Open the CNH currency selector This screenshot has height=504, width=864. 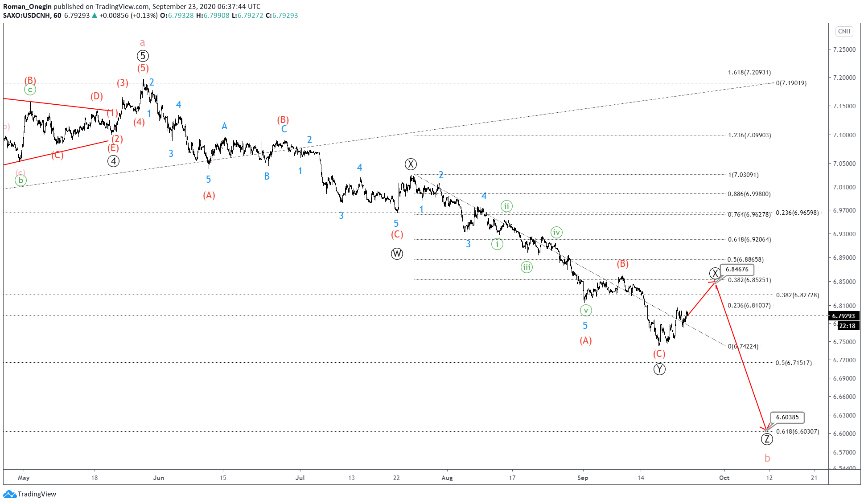[x=844, y=31]
